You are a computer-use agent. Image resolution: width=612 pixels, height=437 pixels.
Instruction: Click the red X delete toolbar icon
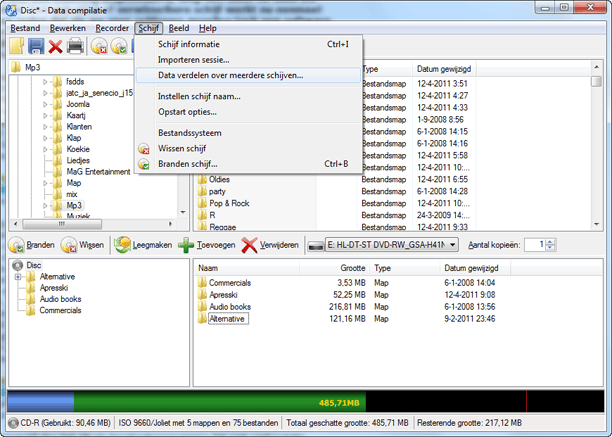[55, 47]
